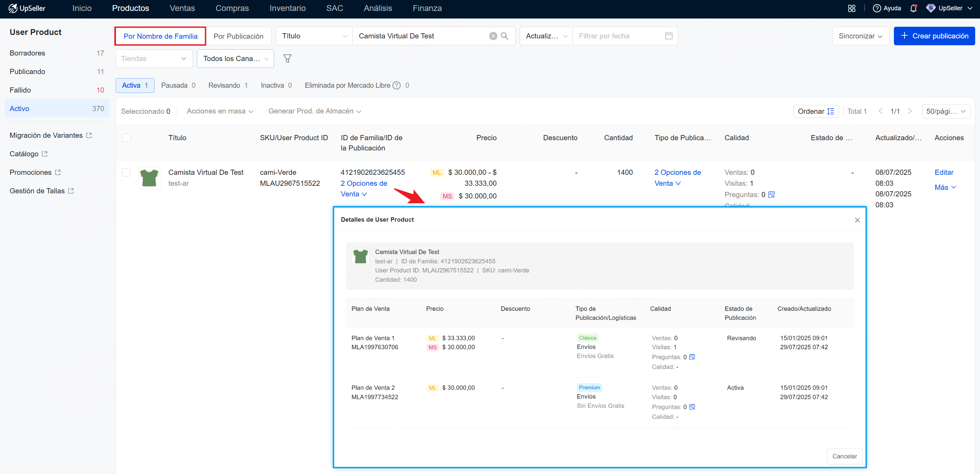Click listing ID MLA1997734522 in dialog
980x474 pixels.
pos(374,397)
